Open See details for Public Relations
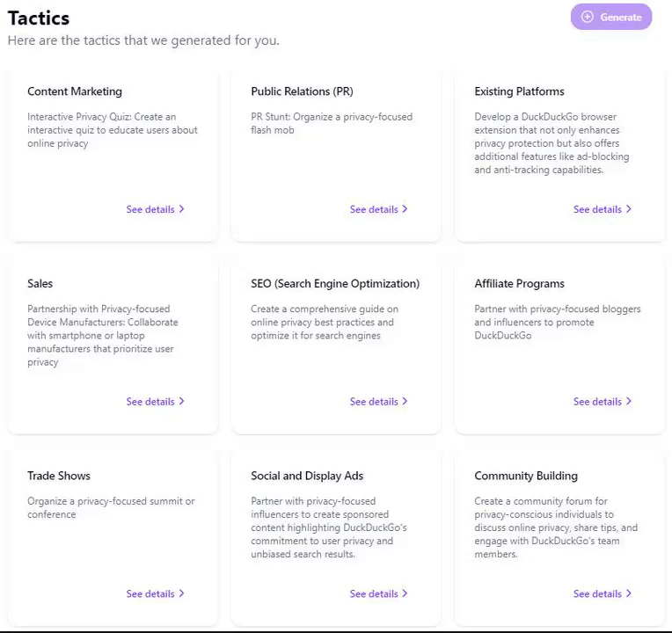The width and height of the screenshot is (672, 633). coord(374,209)
